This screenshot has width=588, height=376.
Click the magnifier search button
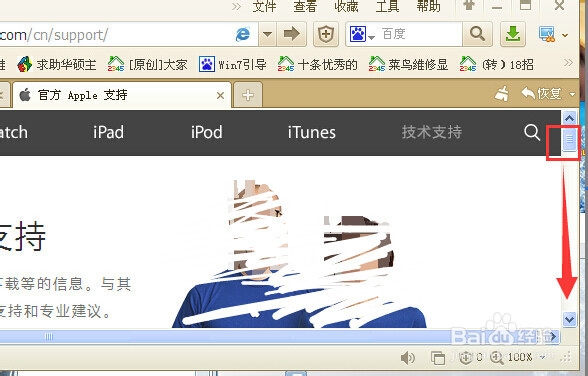point(477,34)
